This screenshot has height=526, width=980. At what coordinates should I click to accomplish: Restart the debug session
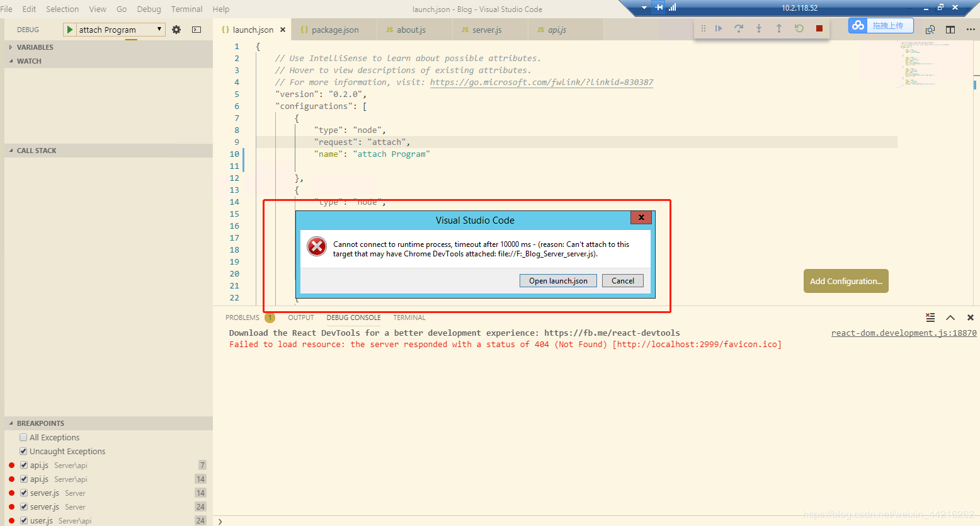(799, 28)
